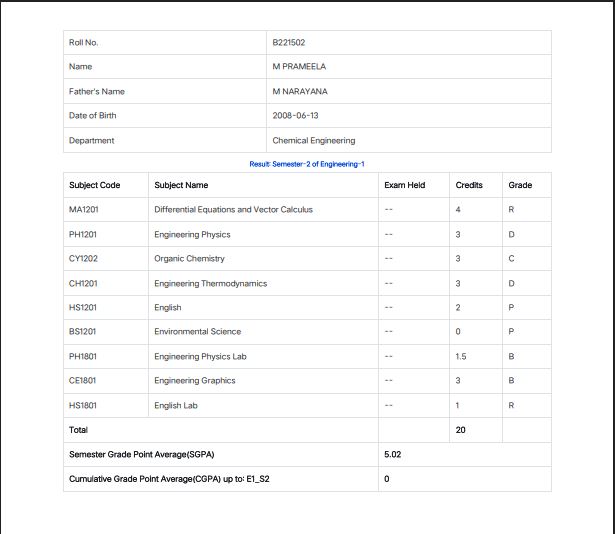Click the student name M PRAMEELA
This screenshot has width=615, height=534.
tap(299, 67)
